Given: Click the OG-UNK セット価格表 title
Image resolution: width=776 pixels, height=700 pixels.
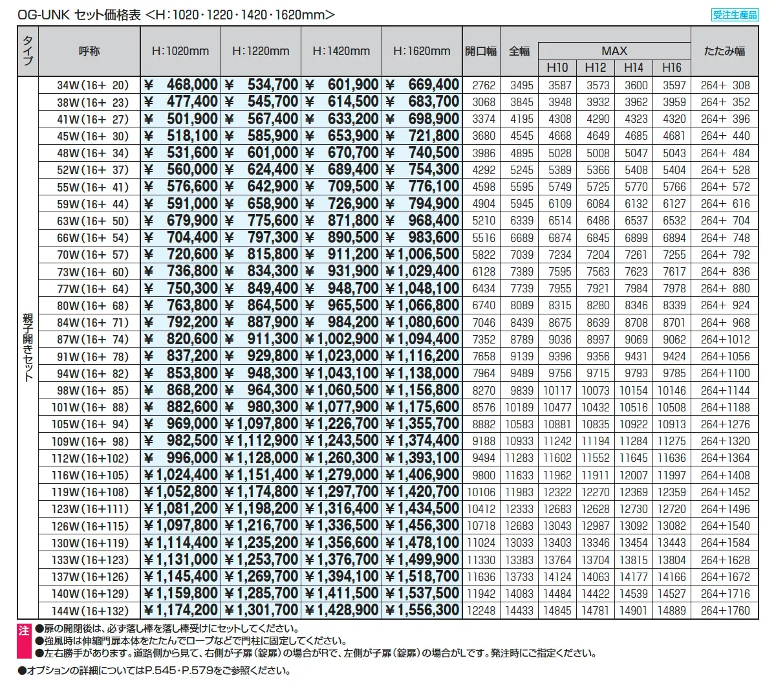Looking at the screenshot, I should tap(79, 14).
